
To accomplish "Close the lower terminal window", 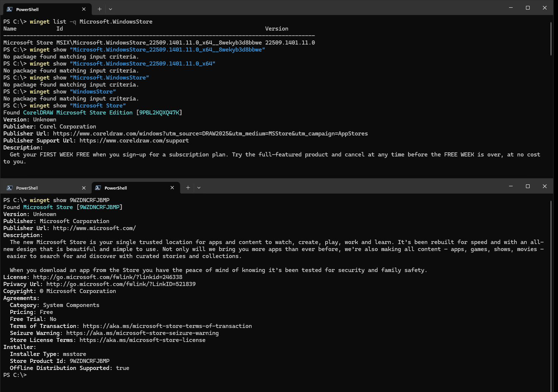I will click(x=545, y=186).
